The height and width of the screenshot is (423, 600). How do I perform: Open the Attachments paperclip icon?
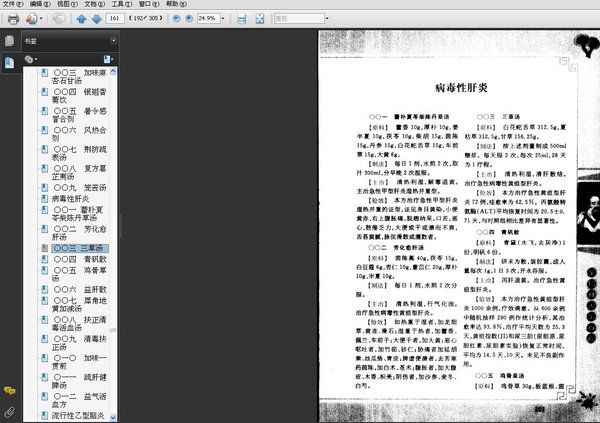point(10,412)
